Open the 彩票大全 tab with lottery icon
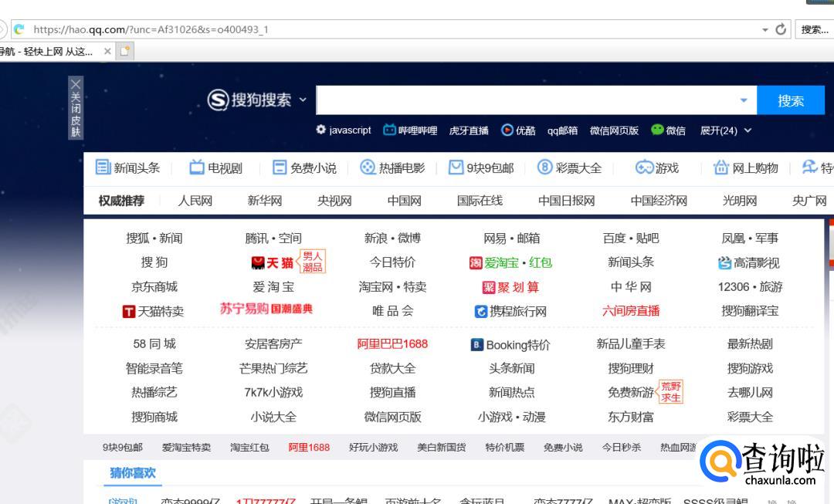 tap(569, 167)
